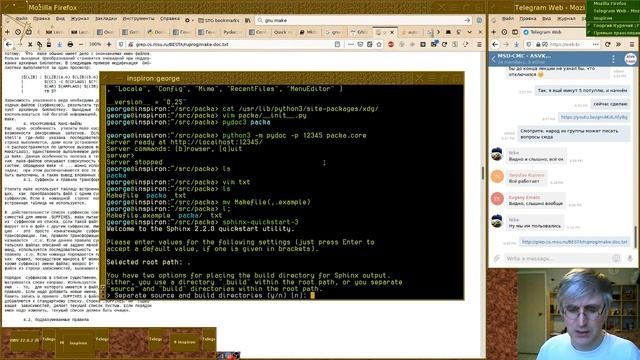Open the Справка menu in main Firefox

click(169, 19)
